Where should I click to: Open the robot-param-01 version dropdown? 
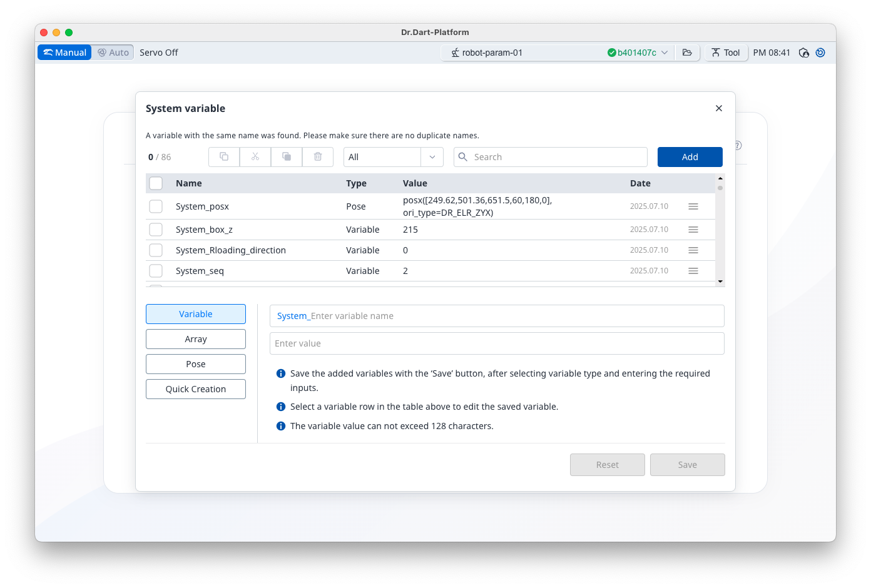pyautogui.click(x=665, y=53)
